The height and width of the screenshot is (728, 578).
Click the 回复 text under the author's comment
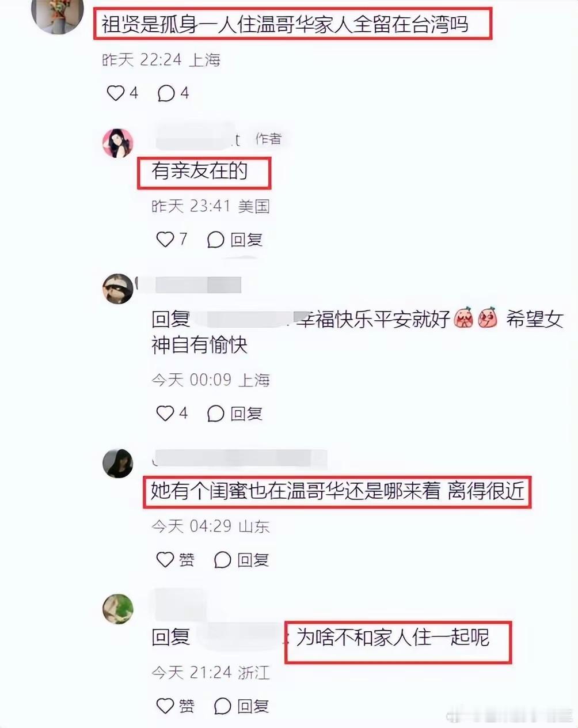point(246,240)
